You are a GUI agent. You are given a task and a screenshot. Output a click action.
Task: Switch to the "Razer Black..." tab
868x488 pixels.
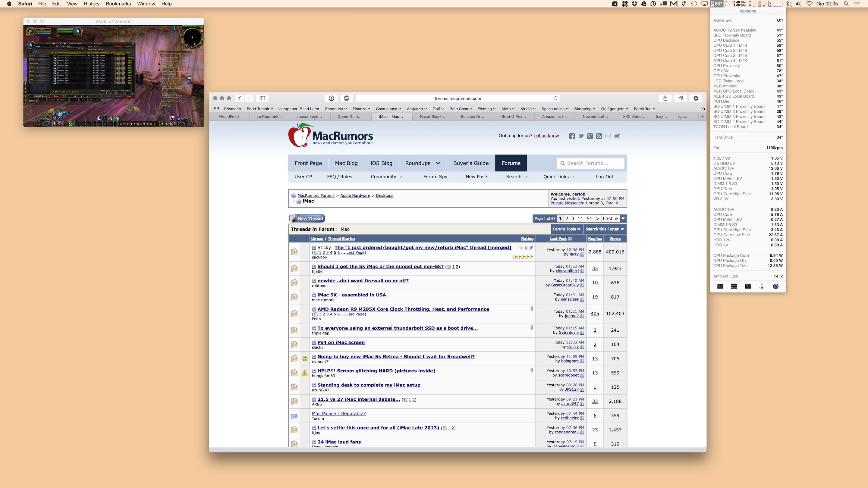pos(432,117)
